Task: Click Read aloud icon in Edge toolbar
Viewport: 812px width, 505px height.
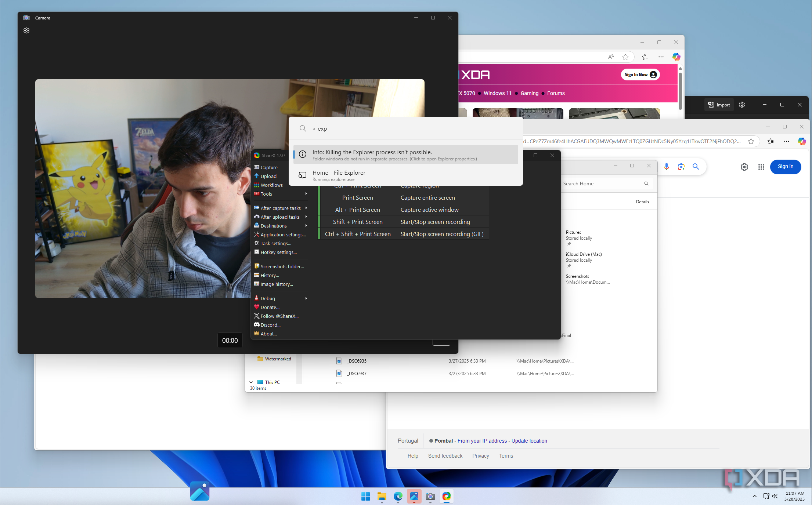Action: point(611,57)
